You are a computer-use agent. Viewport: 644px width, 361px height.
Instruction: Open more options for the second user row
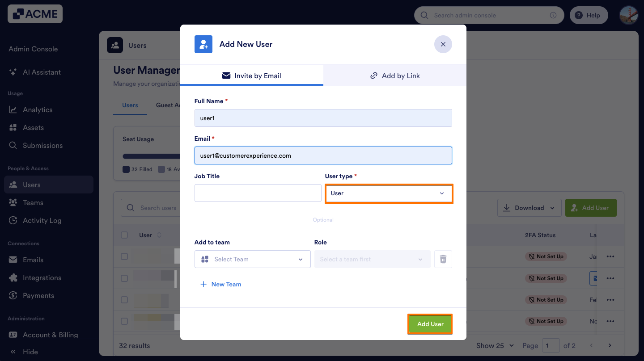coord(610,278)
